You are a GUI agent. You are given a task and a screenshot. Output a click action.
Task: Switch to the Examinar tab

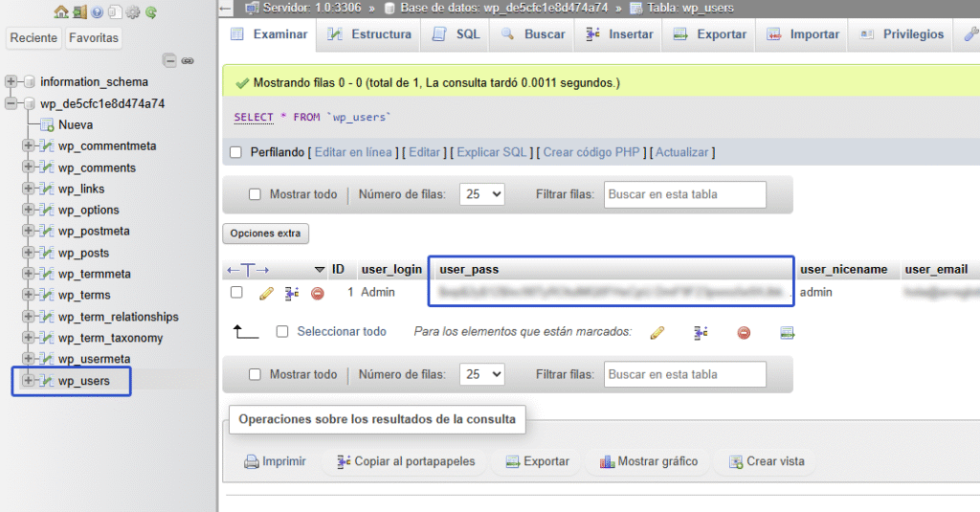coord(269,34)
